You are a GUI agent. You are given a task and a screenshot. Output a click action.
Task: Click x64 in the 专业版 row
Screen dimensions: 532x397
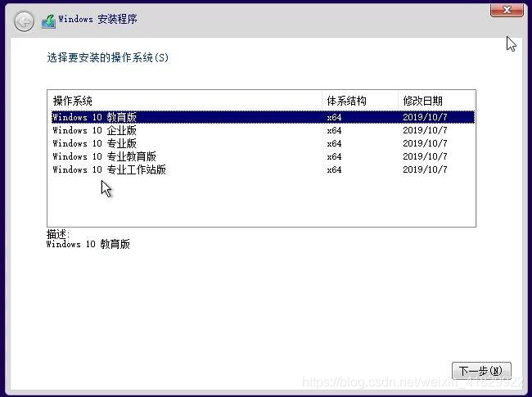(334, 143)
